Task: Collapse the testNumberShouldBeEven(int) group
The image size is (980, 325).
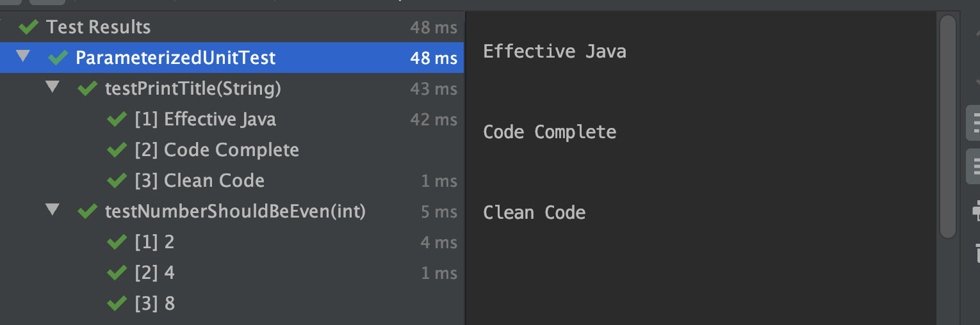Action: coord(53,210)
